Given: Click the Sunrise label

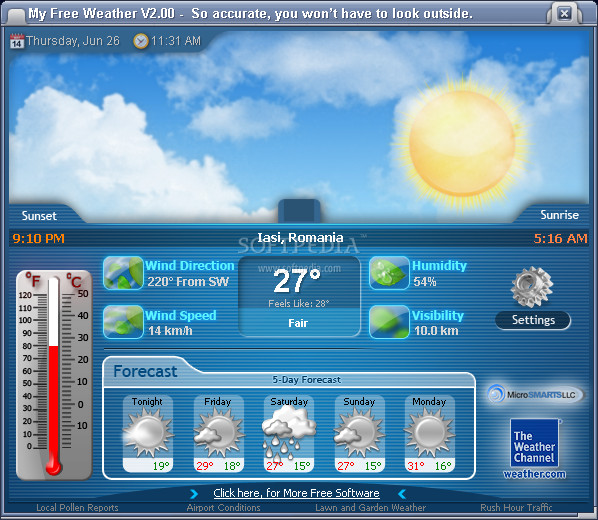Looking at the screenshot, I should 559,215.
